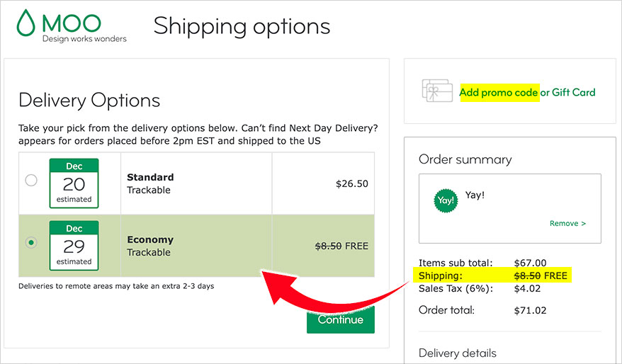Click the Order summary heading
The image size is (622, 364).
click(465, 159)
